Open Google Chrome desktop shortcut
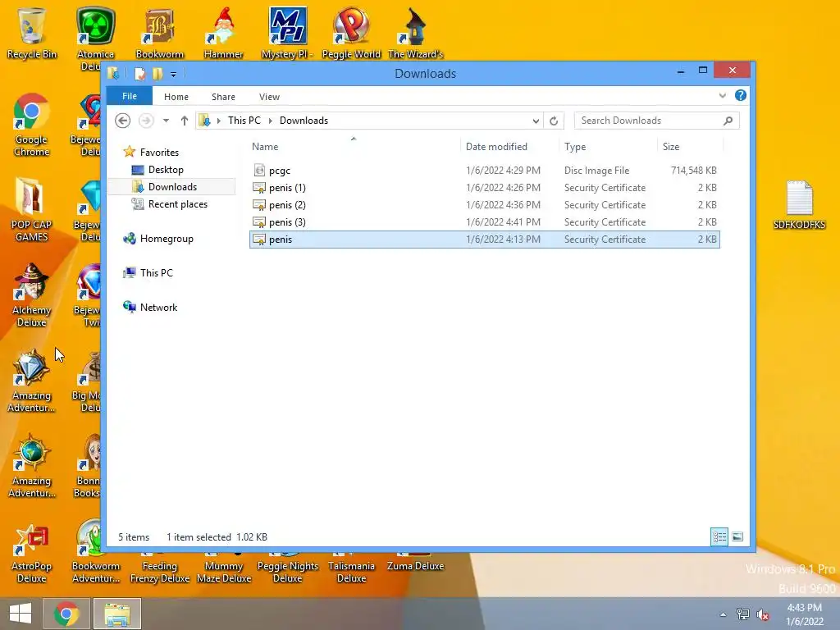Viewport: 840px width, 630px height. tap(32, 125)
